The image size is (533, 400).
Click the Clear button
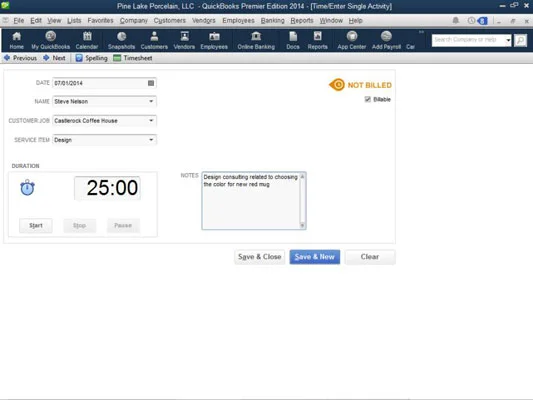pyautogui.click(x=370, y=257)
